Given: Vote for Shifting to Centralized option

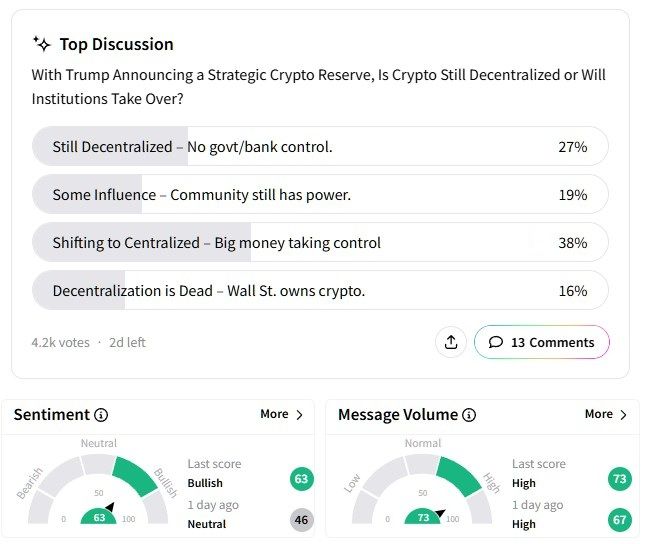Looking at the screenshot, I should tap(320, 242).
